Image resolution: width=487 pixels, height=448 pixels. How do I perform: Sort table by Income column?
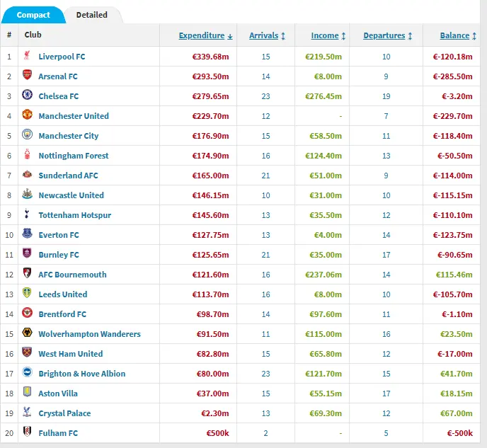click(325, 35)
